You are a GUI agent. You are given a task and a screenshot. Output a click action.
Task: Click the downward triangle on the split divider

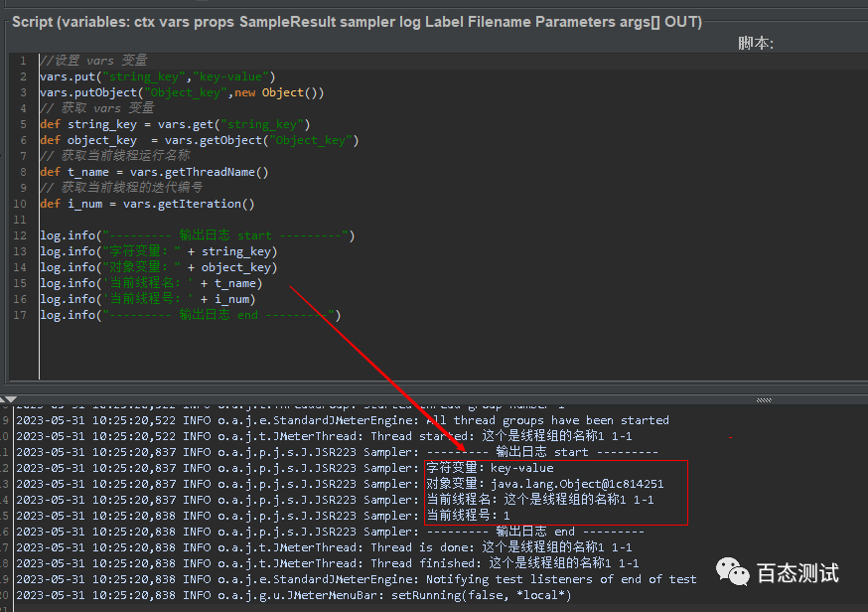(x=12, y=399)
